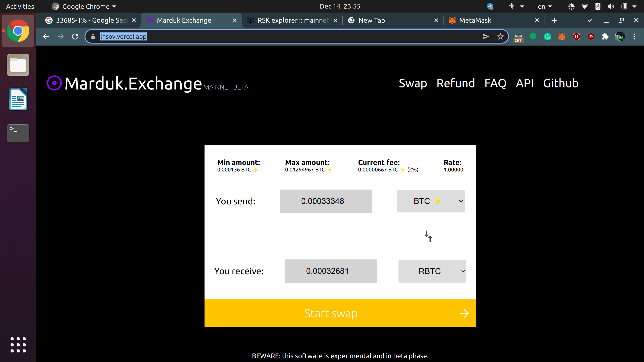Image resolution: width=644 pixels, height=362 pixels.
Task: Open the Refund page link
Action: pyautogui.click(x=456, y=83)
